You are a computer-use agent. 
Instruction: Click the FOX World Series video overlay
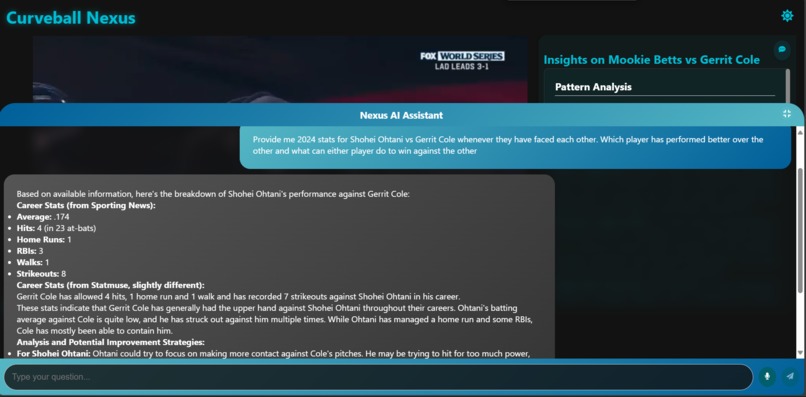pos(462,56)
